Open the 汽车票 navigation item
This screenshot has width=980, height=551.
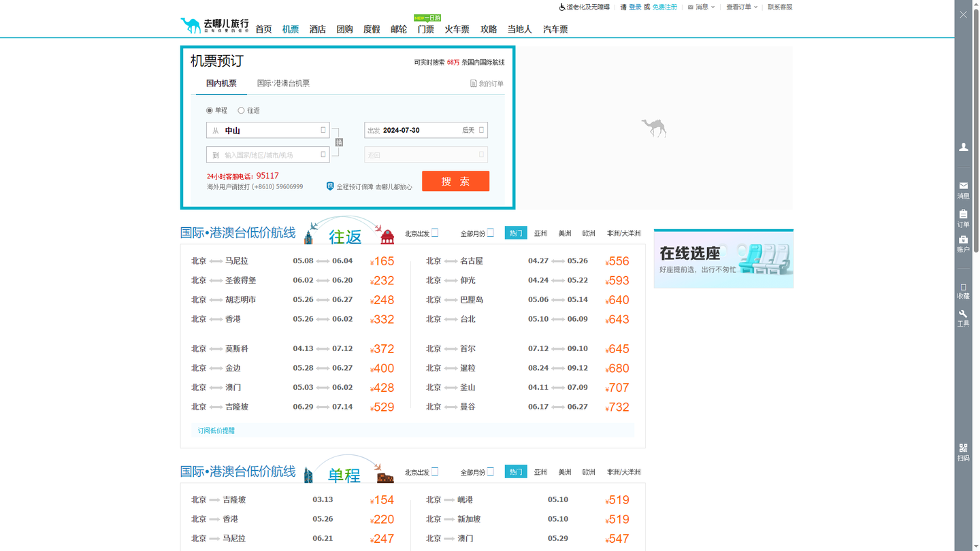pos(555,29)
